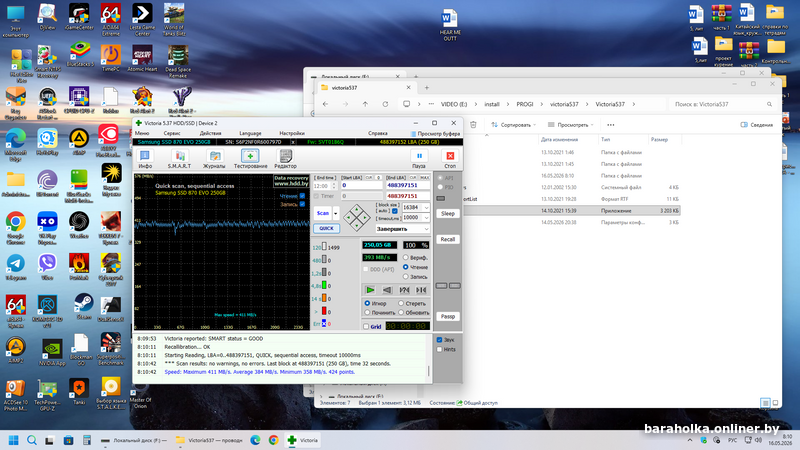Image resolution: width=800 pixels, height=450 pixels.
Task: Click the green play scan control
Action: (370, 290)
